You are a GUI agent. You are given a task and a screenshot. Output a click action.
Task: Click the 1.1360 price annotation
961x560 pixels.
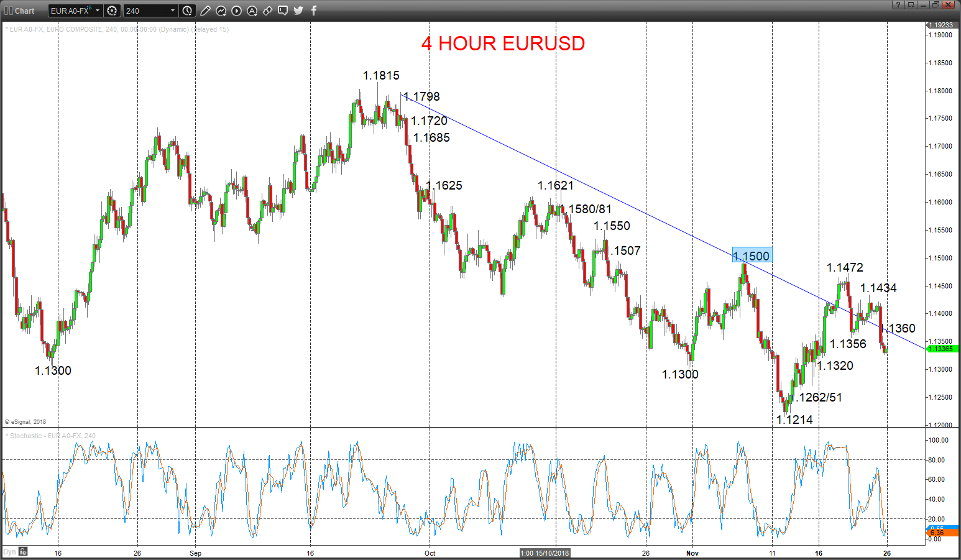[899, 328]
